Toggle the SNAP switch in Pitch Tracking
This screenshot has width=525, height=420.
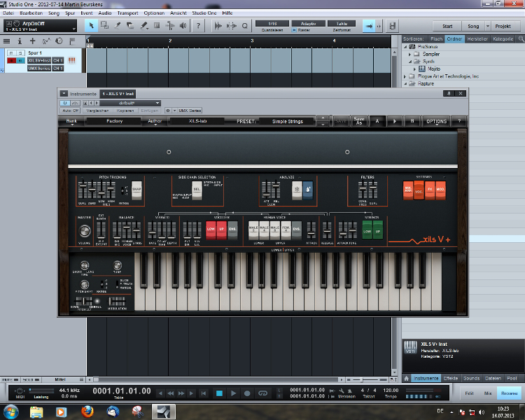coord(136,190)
